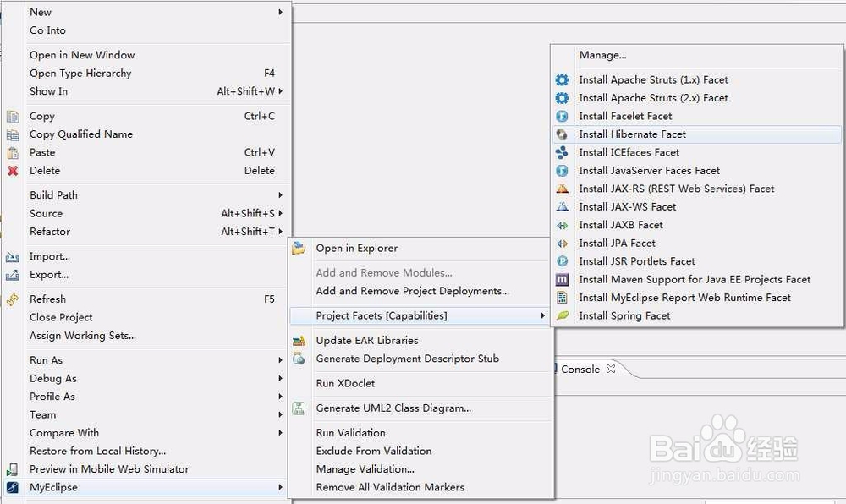This screenshot has height=504, width=846.
Task: Click the Export icon
Action: pos(13,275)
